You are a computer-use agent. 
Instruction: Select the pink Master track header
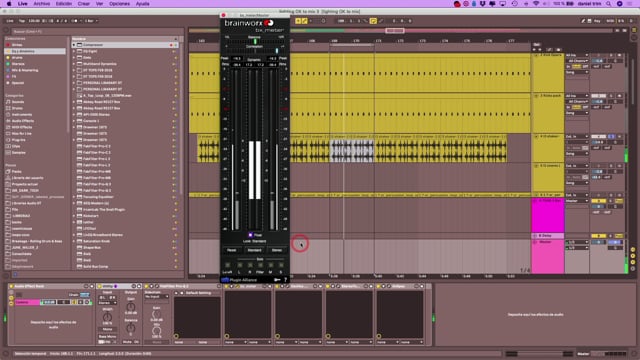coord(548,256)
